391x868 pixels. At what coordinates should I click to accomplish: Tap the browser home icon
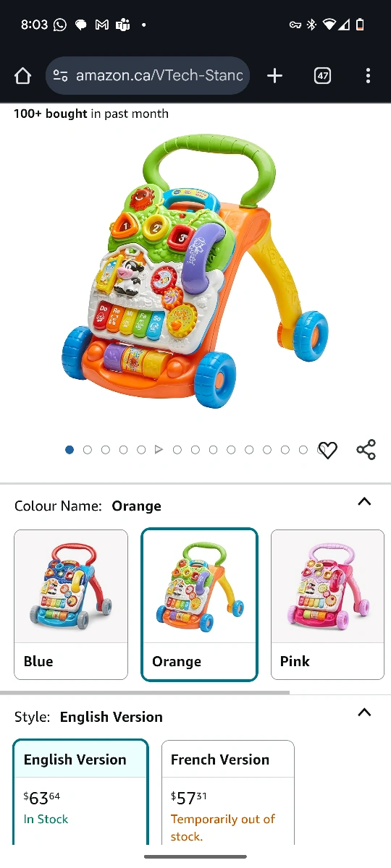point(22,76)
